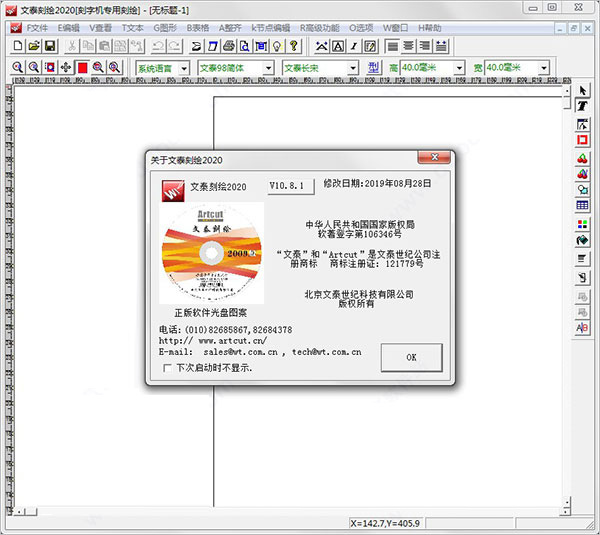Click the printer icon in the toolbar

[229, 46]
